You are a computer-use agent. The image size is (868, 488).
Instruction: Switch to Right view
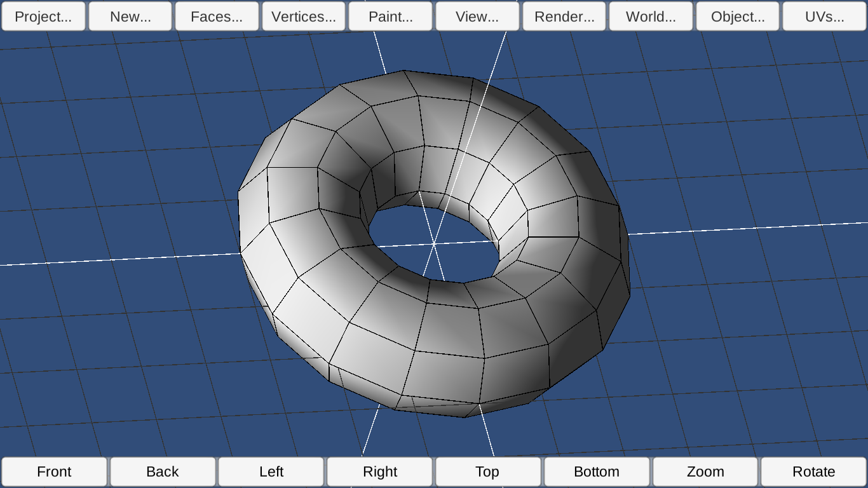point(380,472)
